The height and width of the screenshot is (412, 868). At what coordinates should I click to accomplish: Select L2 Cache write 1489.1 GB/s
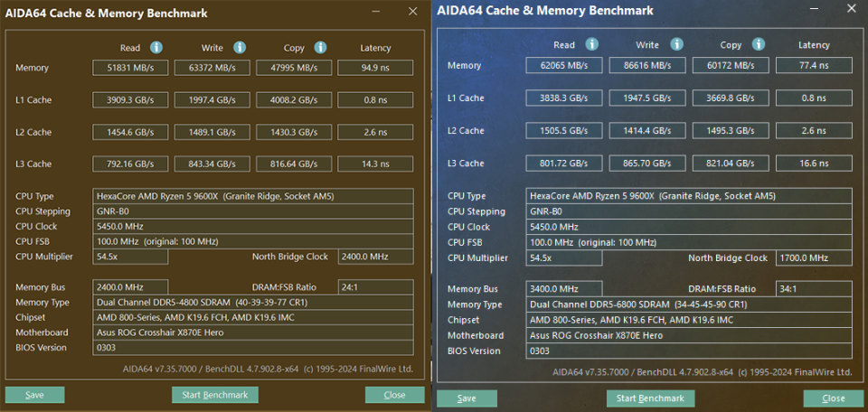(212, 132)
